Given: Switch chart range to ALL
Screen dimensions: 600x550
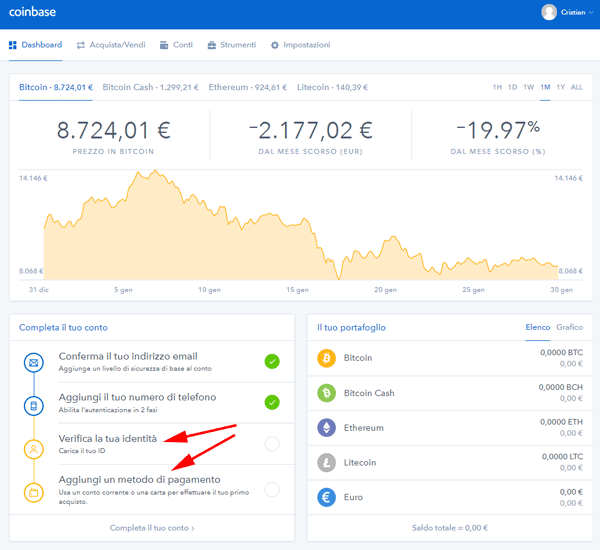Looking at the screenshot, I should pyautogui.click(x=577, y=87).
